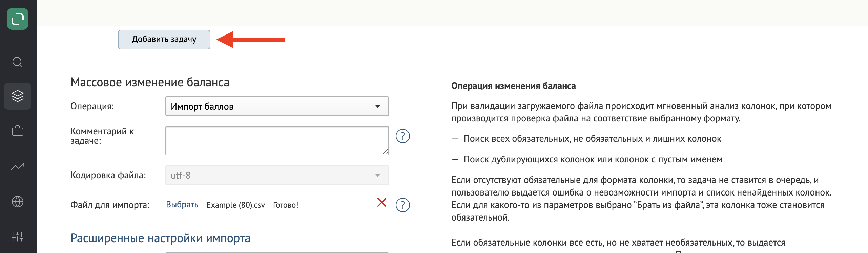Show help for import file field
The image size is (868, 253).
click(x=403, y=205)
